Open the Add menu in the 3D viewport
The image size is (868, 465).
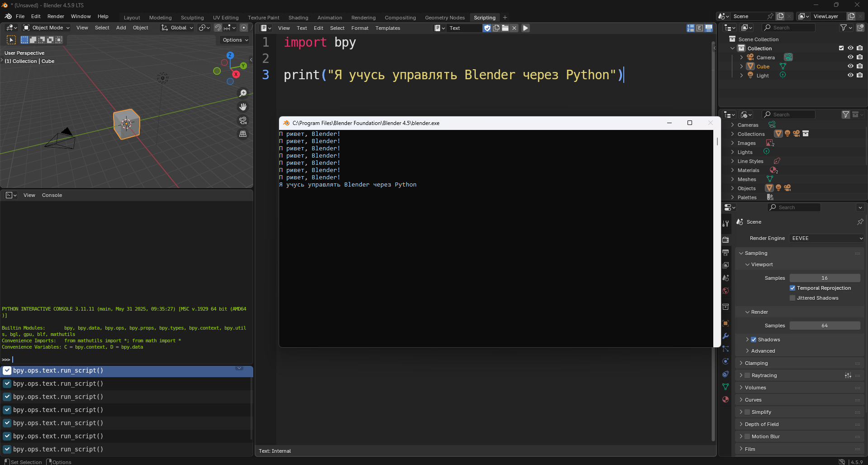click(121, 28)
